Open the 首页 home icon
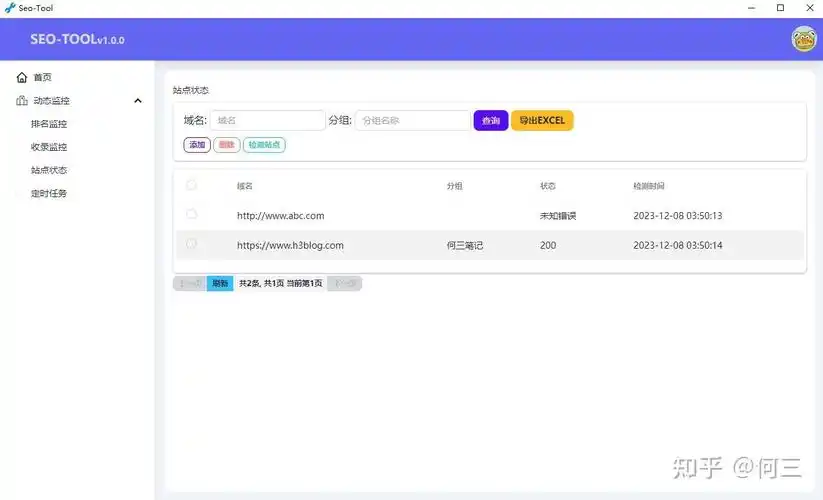The image size is (823, 500). click(x=22, y=78)
